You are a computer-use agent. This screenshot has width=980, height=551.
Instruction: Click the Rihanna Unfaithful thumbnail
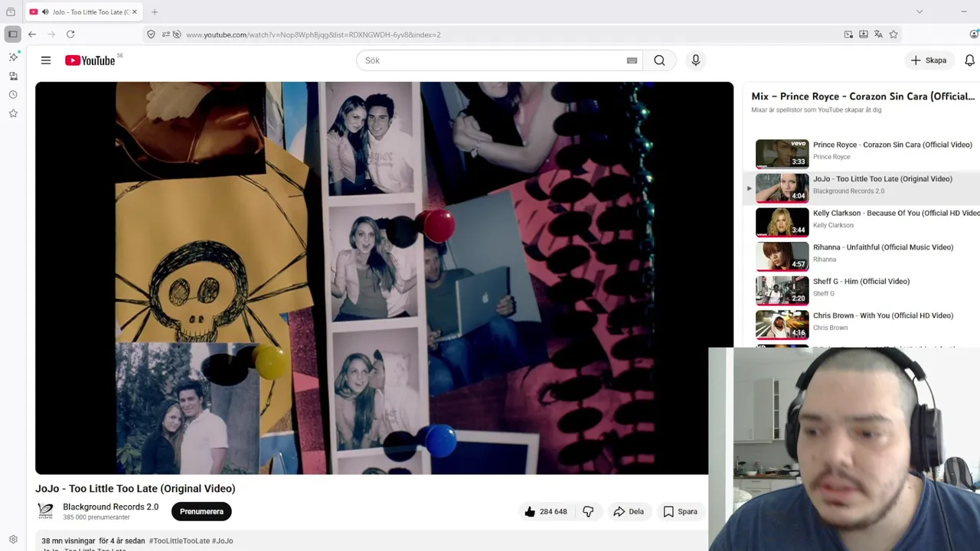[782, 256]
